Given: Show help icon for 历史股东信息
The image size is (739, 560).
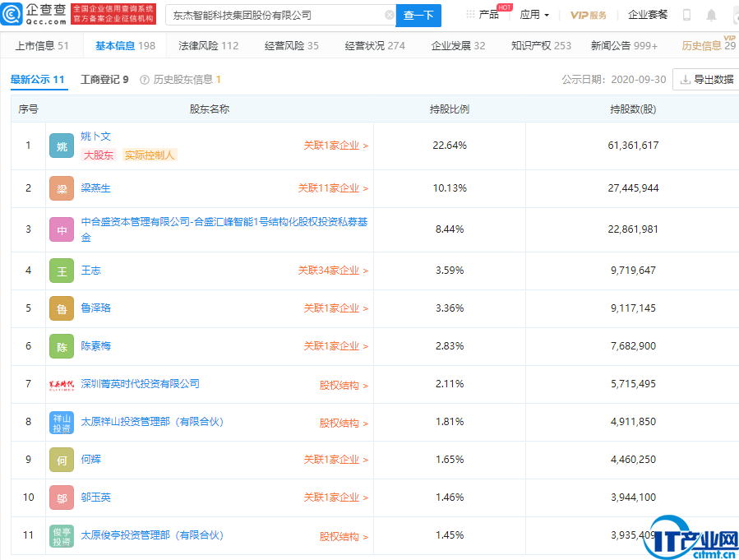Looking at the screenshot, I should pyautogui.click(x=145, y=80).
